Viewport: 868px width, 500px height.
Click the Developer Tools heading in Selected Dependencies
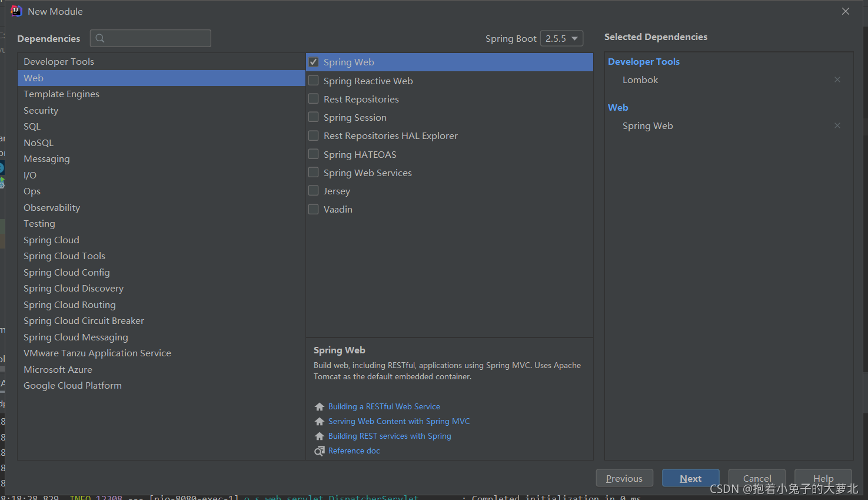[x=644, y=61]
